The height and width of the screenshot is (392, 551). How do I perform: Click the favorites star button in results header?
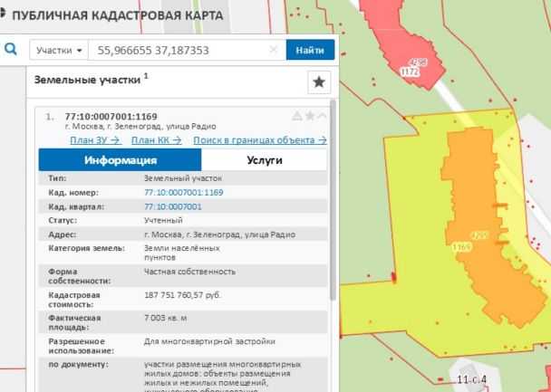pyautogui.click(x=319, y=82)
